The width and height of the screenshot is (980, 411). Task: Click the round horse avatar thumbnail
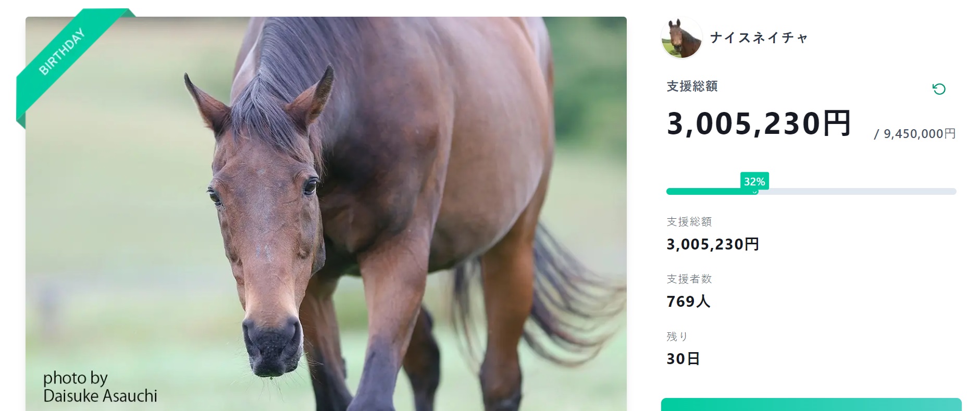tap(681, 38)
